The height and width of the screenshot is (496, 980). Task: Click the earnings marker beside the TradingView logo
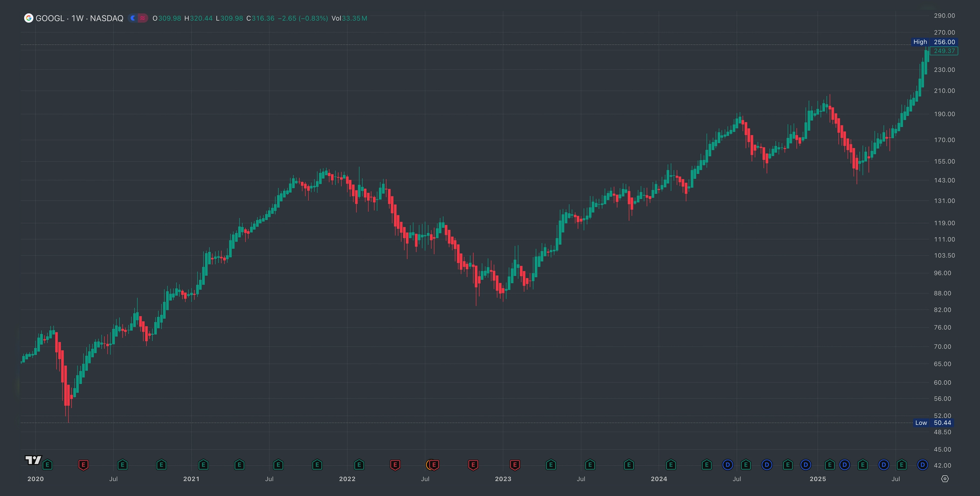pyautogui.click(x=48, y=465)
